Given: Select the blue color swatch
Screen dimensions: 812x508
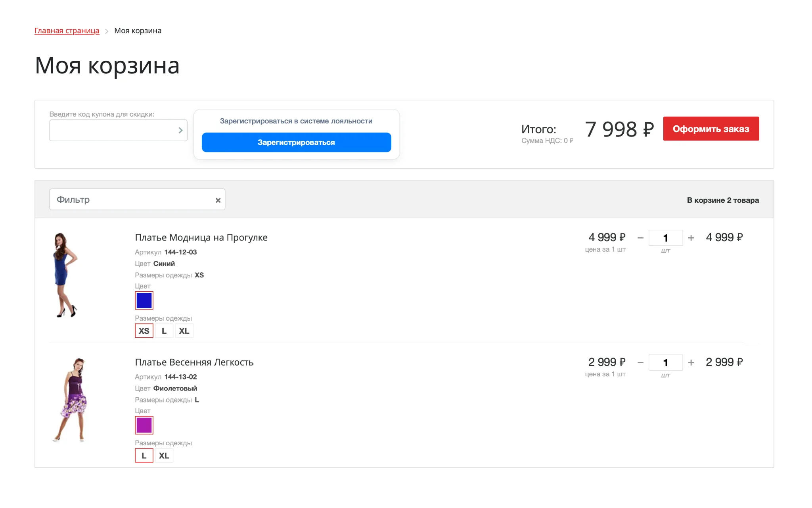Looking at the screenshot, I should coord(144,300).
